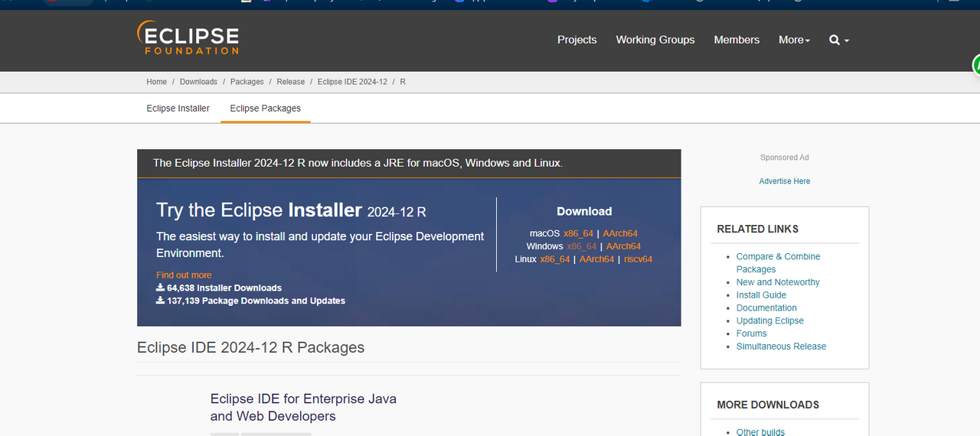Click 137,139 Package Downloads and Updates text
This screenshot has width=980, height=436.
(256, 301)
